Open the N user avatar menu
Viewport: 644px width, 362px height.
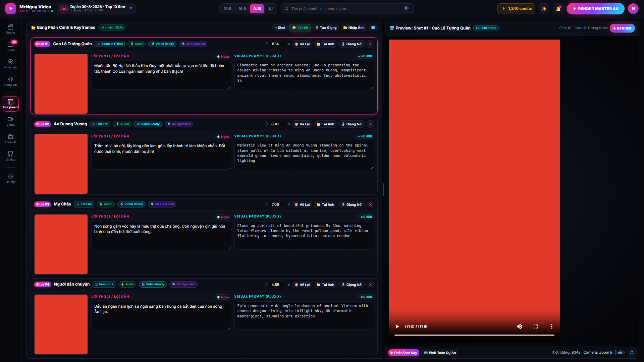(633, 9)
